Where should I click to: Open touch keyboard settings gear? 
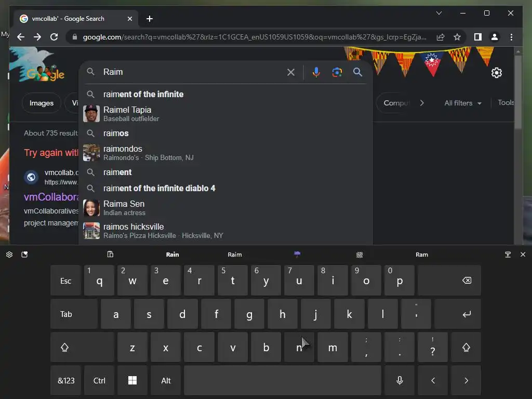(9, 255)
